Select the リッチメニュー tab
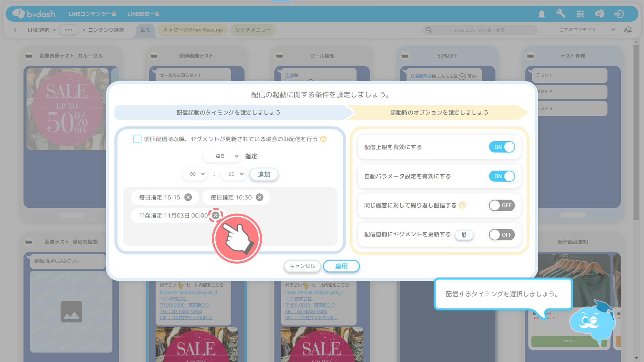The height and width of the screenshot is (362, 644). 253,30
